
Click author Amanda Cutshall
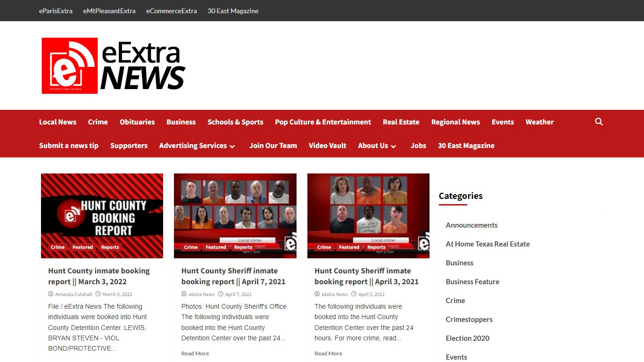(x=74, y=294)
